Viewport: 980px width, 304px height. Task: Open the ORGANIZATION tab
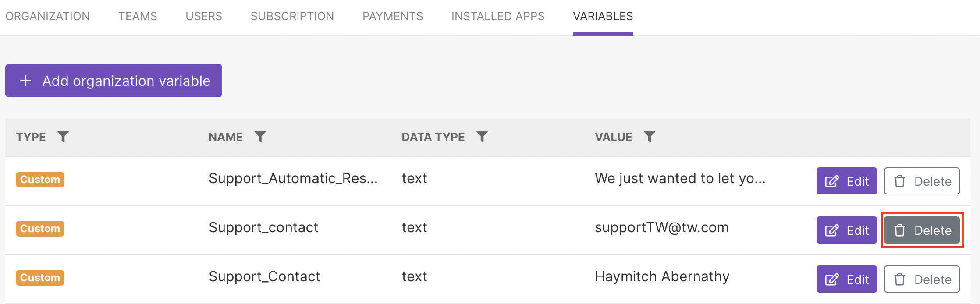(x=47, y=16)
